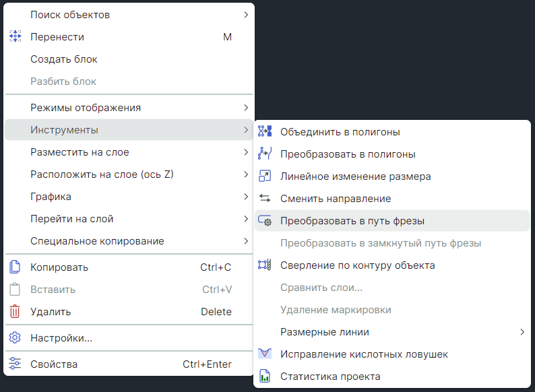Click the Drilling along object contour icon

pyautogui.click(x=265, y=265)
